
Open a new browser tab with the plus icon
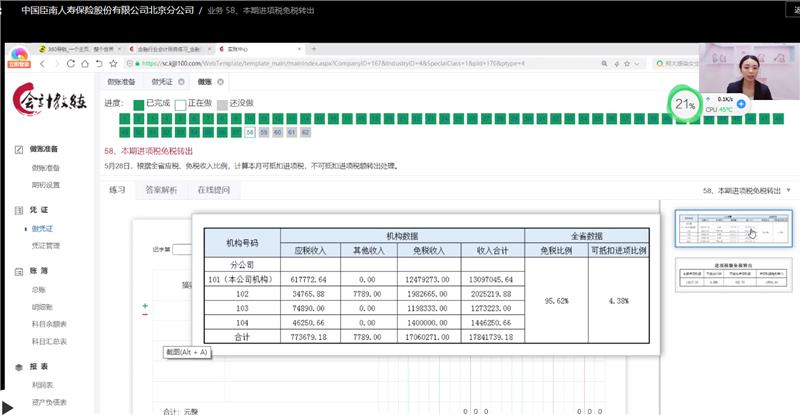point(315,47)
